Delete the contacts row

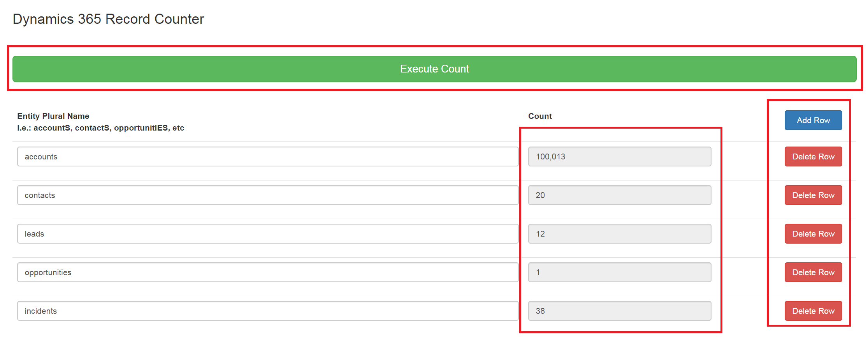(813, 195)
